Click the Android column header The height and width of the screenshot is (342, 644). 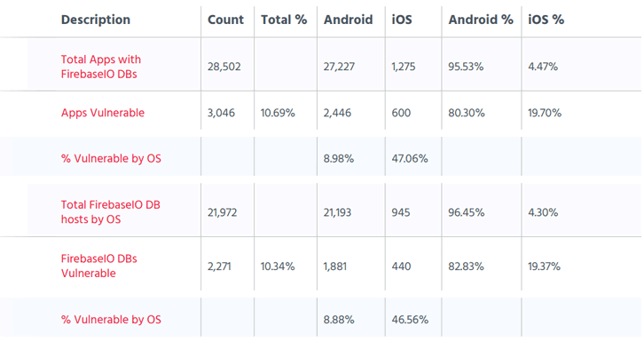click(348, 20)
